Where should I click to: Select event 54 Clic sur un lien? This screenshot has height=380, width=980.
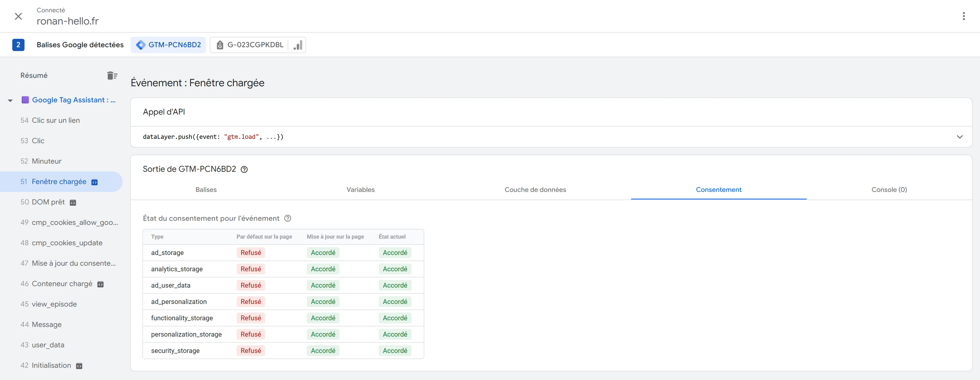click(61, 120)
